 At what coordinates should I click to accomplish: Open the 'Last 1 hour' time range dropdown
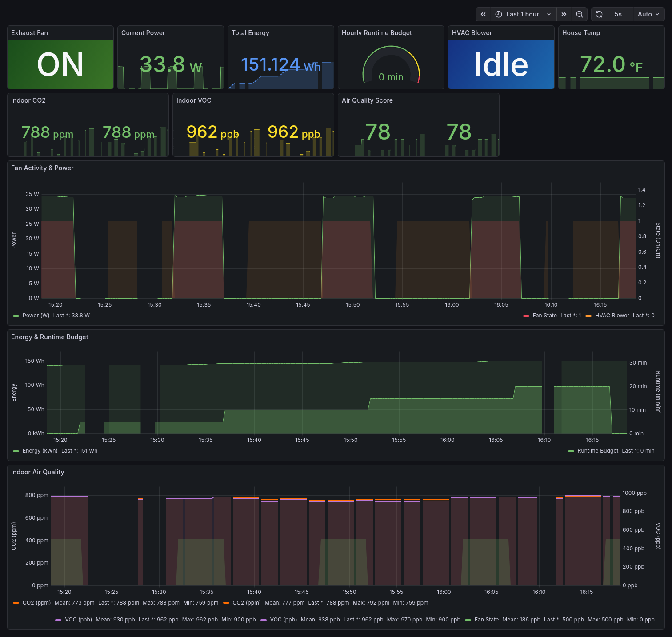(x=523, y=14)
